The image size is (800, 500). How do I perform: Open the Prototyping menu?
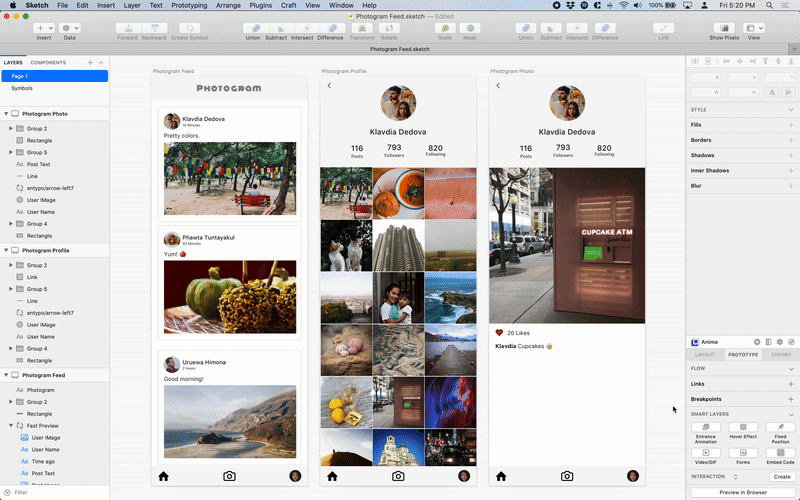(187, 5)
